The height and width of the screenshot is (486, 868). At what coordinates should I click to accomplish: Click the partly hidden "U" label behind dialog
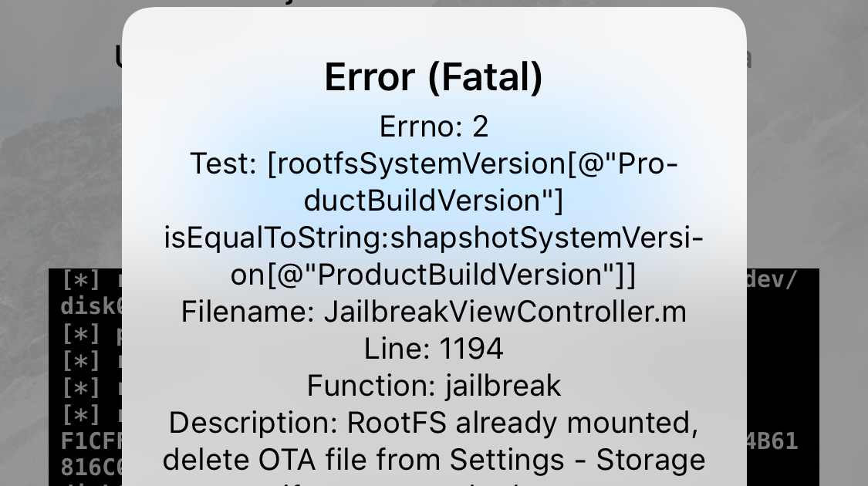(118, 57)
